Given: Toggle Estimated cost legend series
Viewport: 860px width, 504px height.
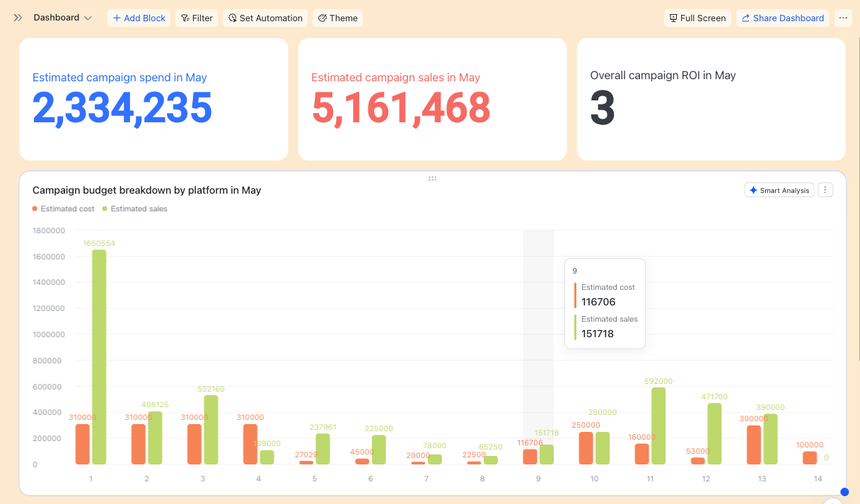Looking at the screenshot, I should pyautogui.click(x=64, y=209).
